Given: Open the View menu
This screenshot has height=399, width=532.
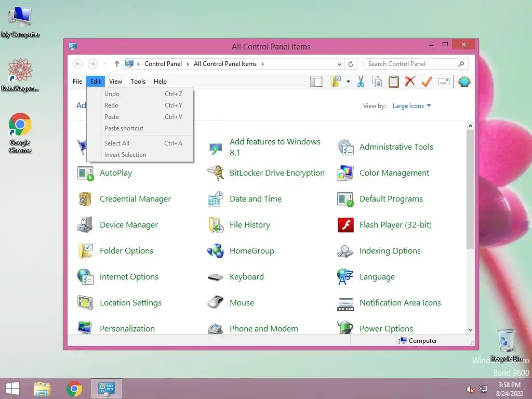Looking at the screenshot, I should pos(115,82).
